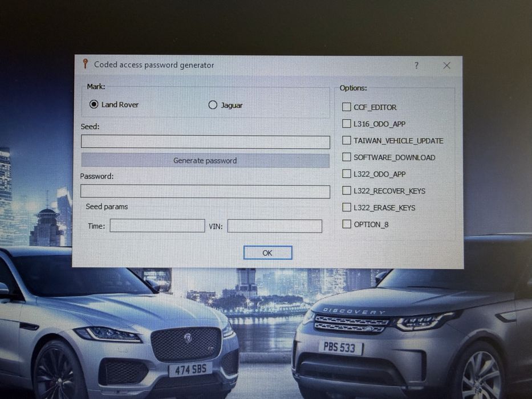Click the VIN input field
The image size is (532, 399).
(x=274, y=226)
